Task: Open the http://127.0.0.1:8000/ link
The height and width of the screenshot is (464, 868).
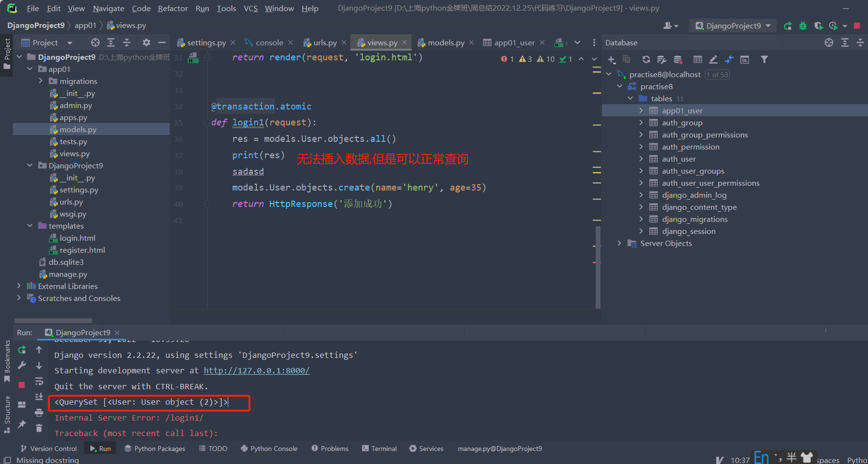Action: 256,370
